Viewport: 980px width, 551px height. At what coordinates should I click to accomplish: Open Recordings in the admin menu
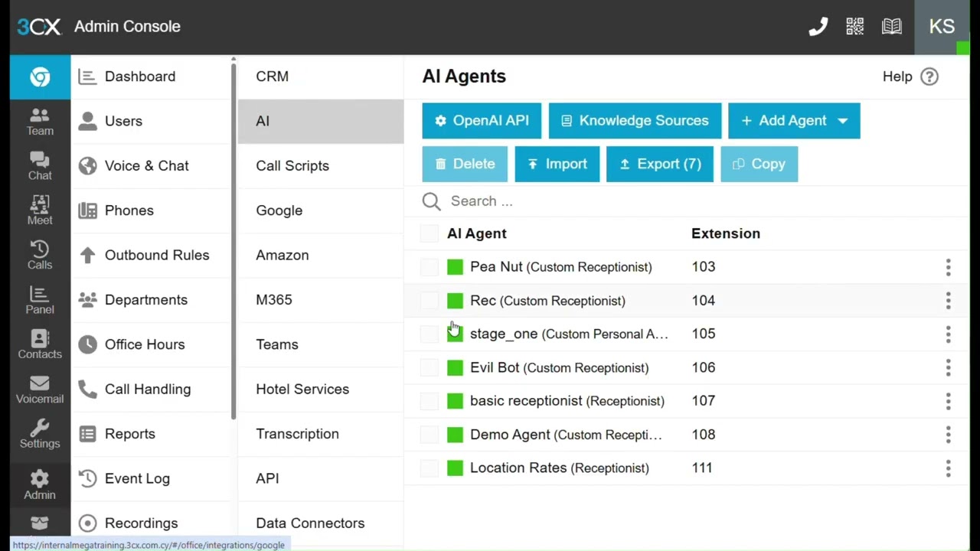click(x=151, y=523)
